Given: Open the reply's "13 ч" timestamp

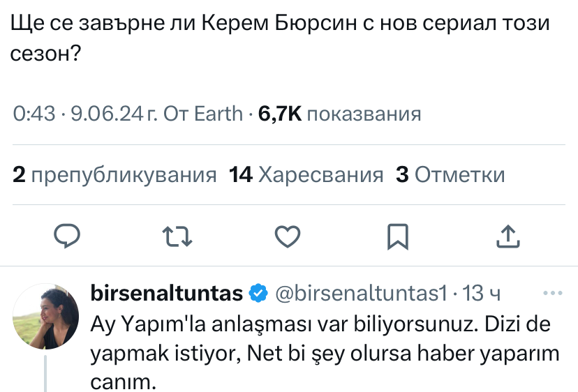Looking at the screenshot, I should (x=482, y=294).
